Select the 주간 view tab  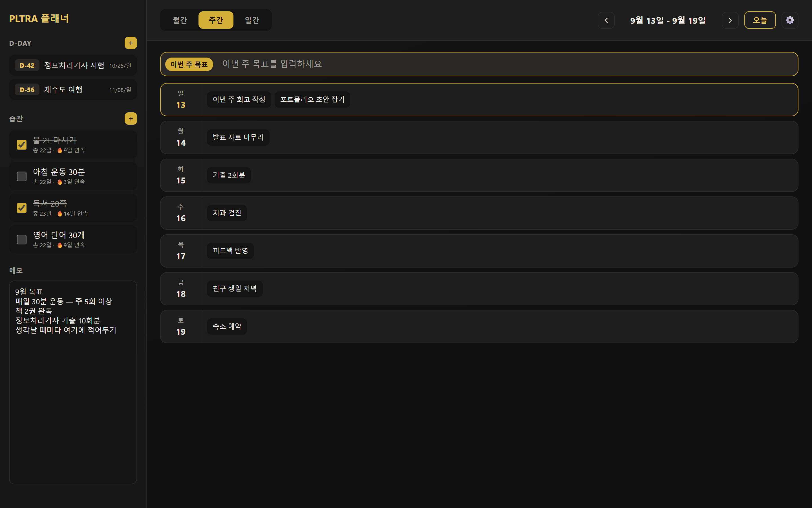[x=216, y=20]
